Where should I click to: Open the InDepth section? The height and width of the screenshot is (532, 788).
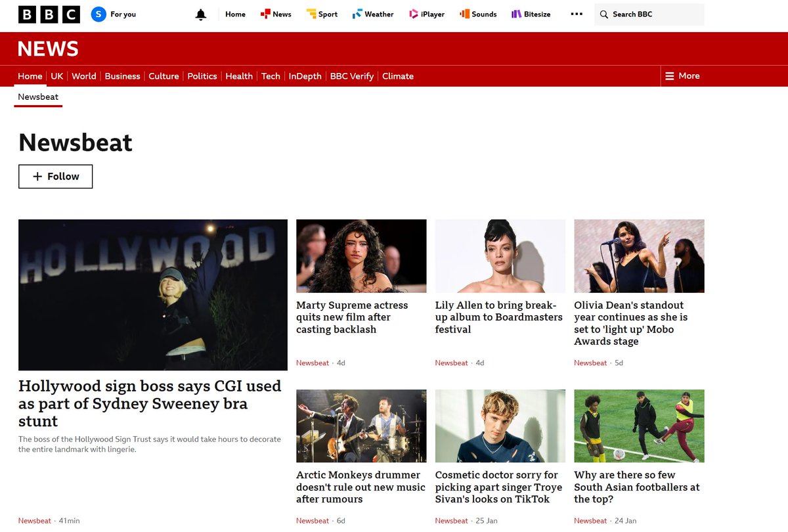[x=305, y=76]
